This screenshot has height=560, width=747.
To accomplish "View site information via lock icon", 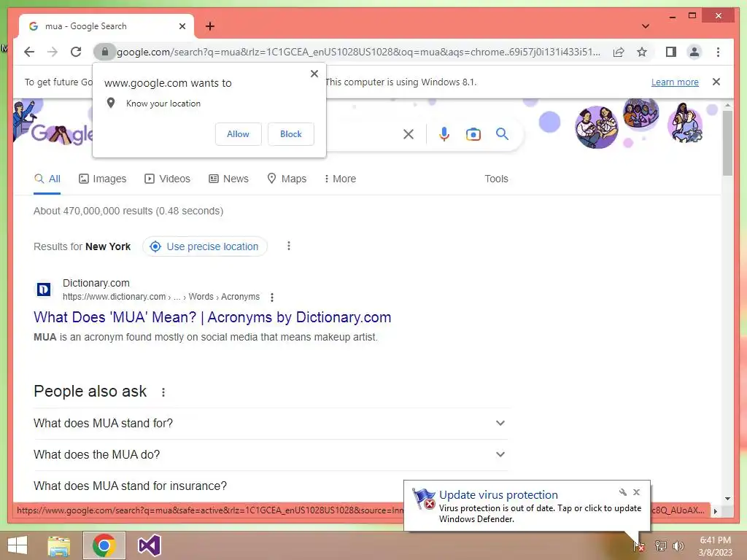I will point(105,52).
